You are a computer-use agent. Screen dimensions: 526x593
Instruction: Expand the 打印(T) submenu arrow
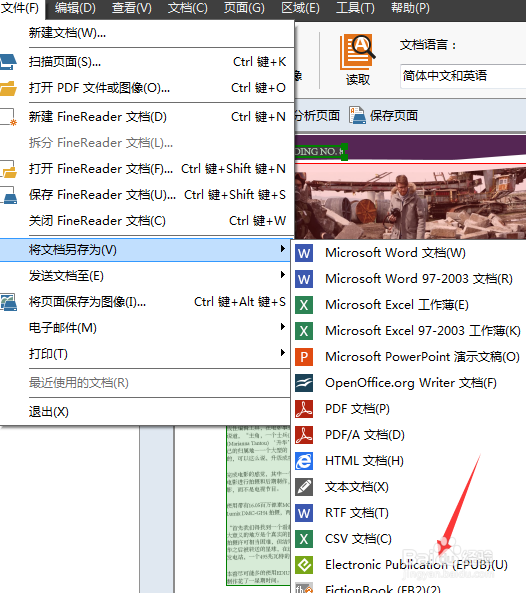tap(282, 353)
